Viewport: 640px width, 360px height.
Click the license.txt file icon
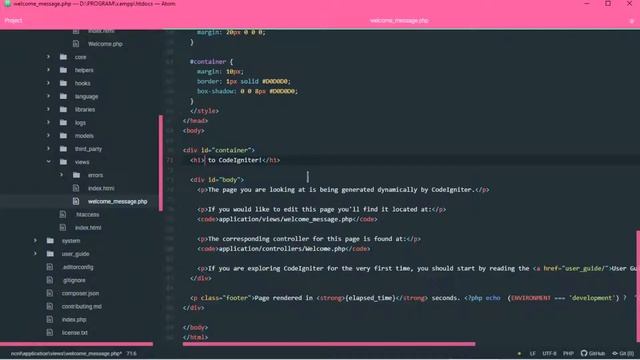point(49,332)
